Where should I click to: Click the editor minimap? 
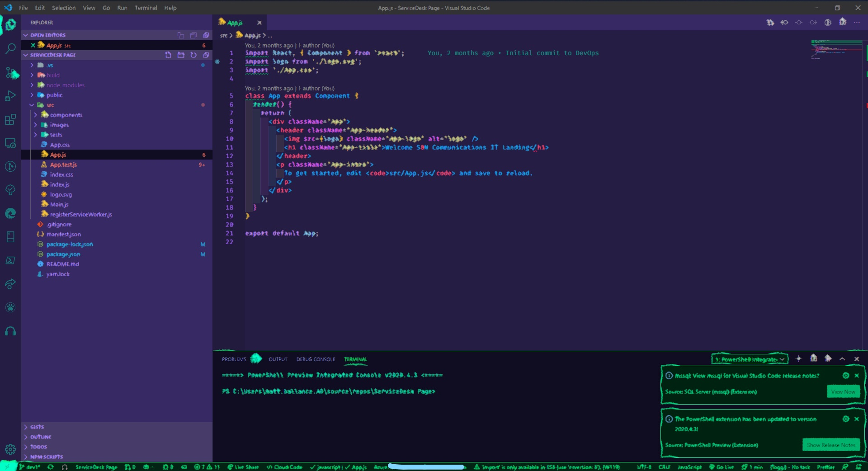(x=836, y=50)
